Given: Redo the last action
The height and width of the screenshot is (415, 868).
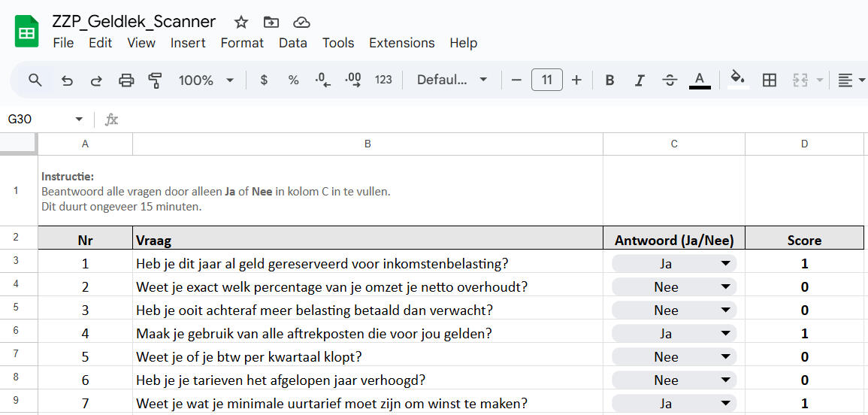Looking at the screenshot, I should click(x=96, y=80).
